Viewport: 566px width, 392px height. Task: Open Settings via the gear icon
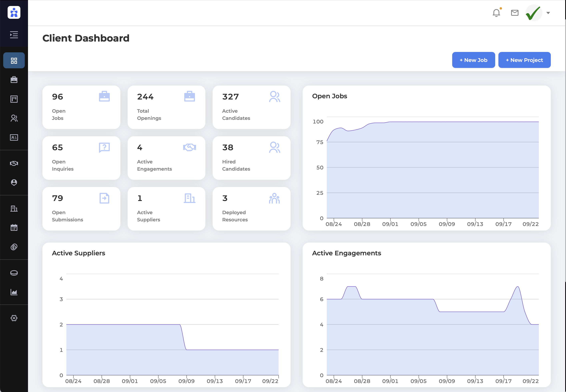coord(14,318)
